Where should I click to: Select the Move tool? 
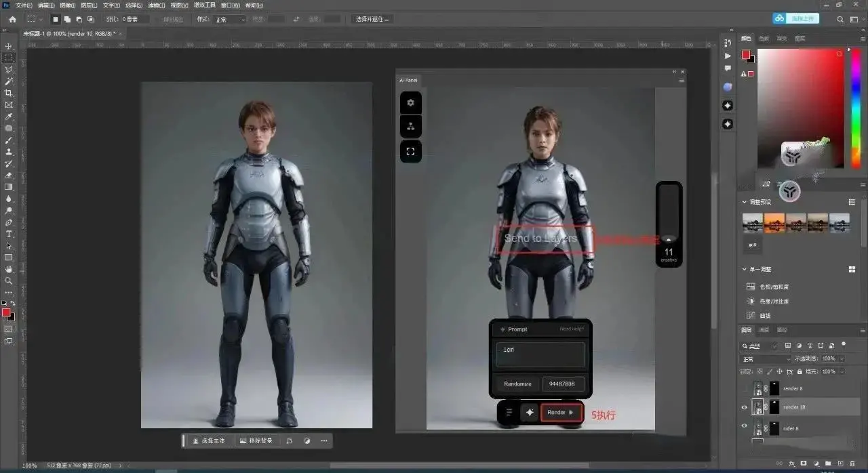click(x=9, y=46)
